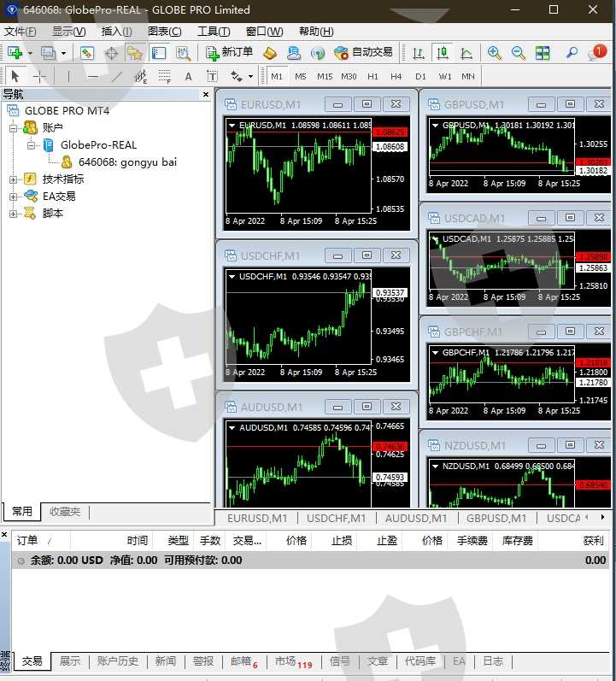The image size is (616, 681).
Task: Draw a horizontal line tool
Action: point(92,76)
